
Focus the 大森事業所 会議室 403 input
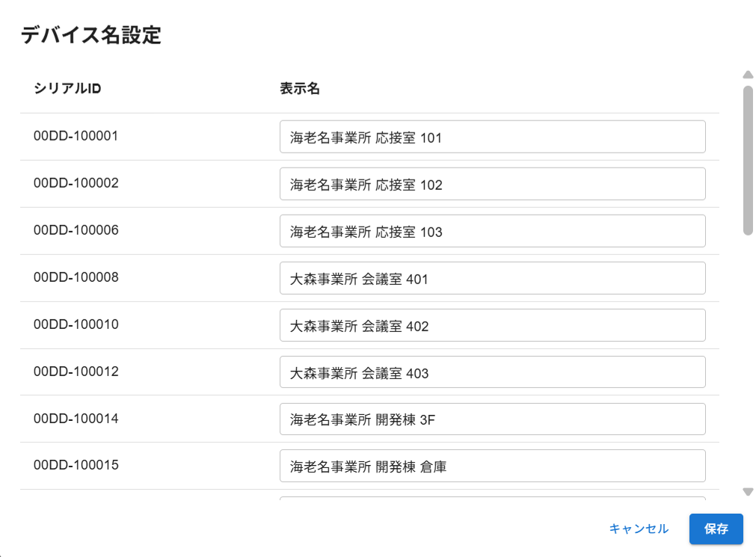pos(492,372)
